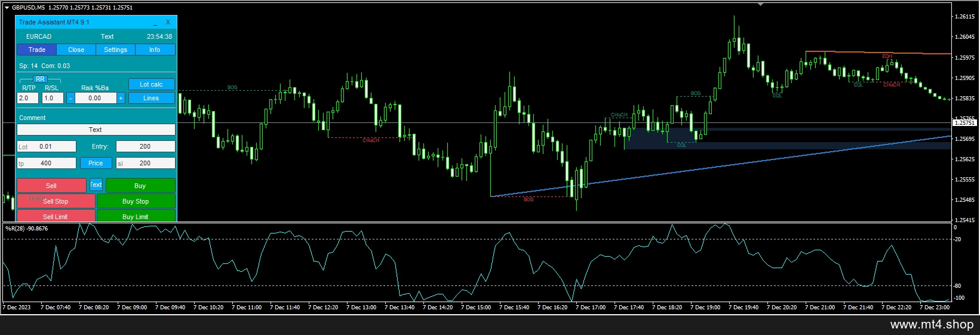Toggle the Lines button

click(x=151, y=98)
